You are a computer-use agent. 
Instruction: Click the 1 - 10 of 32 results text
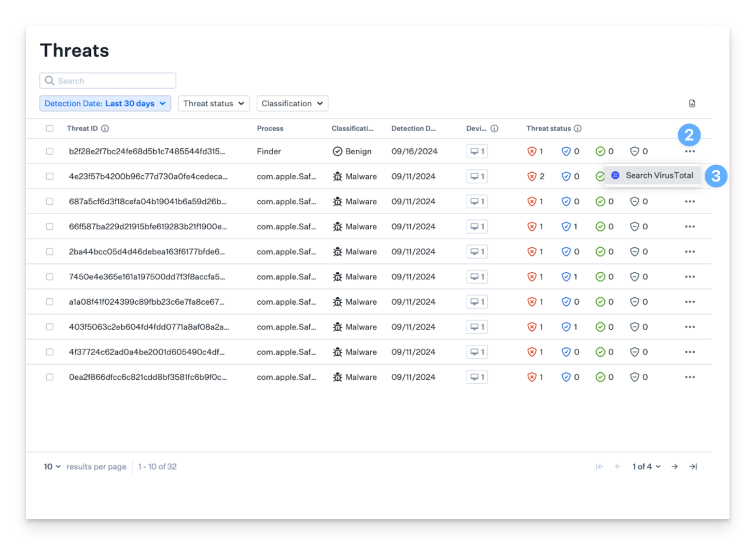158,467
